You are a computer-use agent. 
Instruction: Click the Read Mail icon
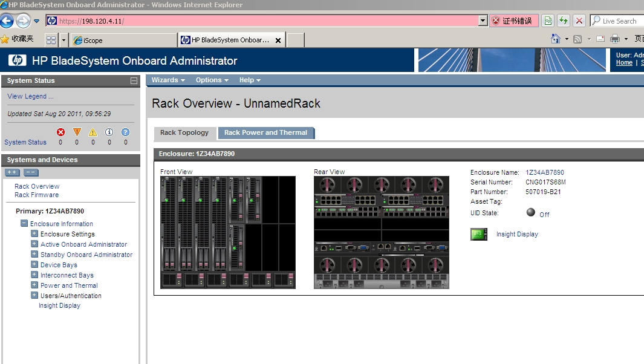(x=600, y=39)
